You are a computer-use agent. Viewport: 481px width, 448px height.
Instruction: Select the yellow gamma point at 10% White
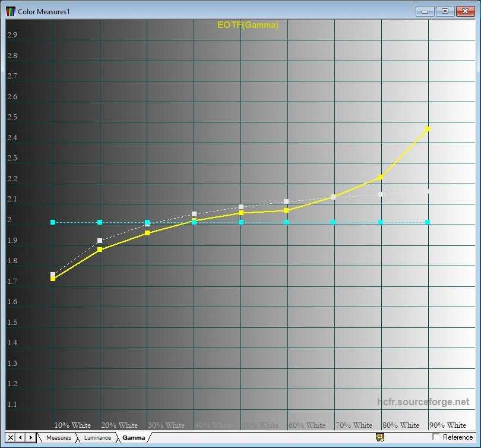53,278
